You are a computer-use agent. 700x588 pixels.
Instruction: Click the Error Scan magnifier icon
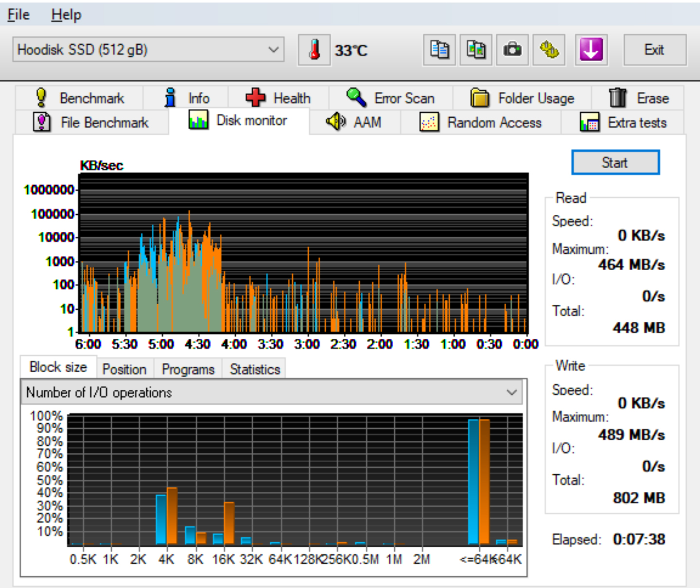coord(356,98)
